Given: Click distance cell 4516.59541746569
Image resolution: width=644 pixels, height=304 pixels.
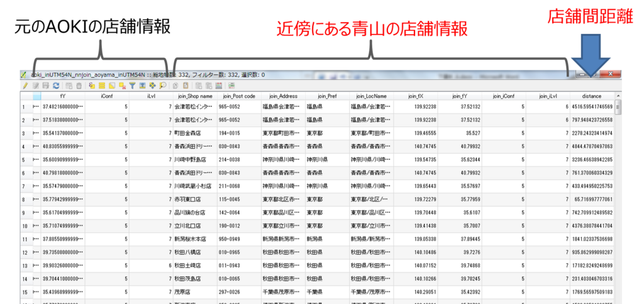Looking at the screenshot, I should point(592,107).
